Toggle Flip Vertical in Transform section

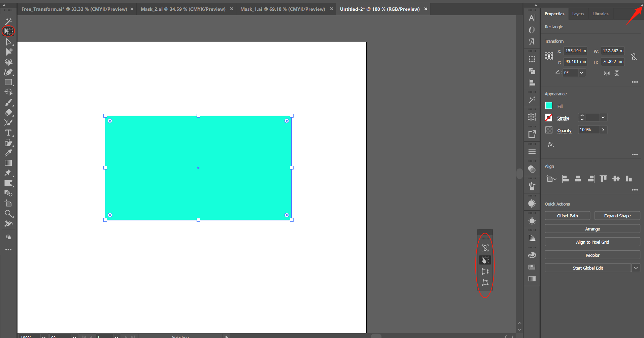pos(617,73)
